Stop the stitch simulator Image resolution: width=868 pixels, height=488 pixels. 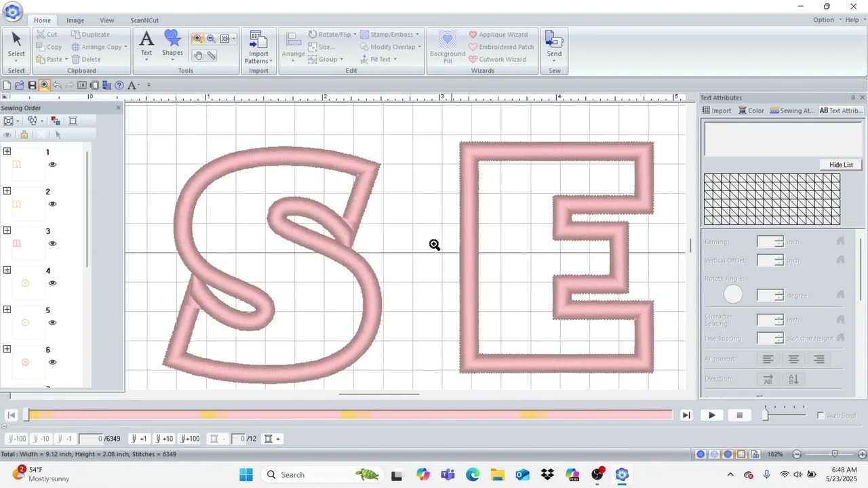(740, 415)
